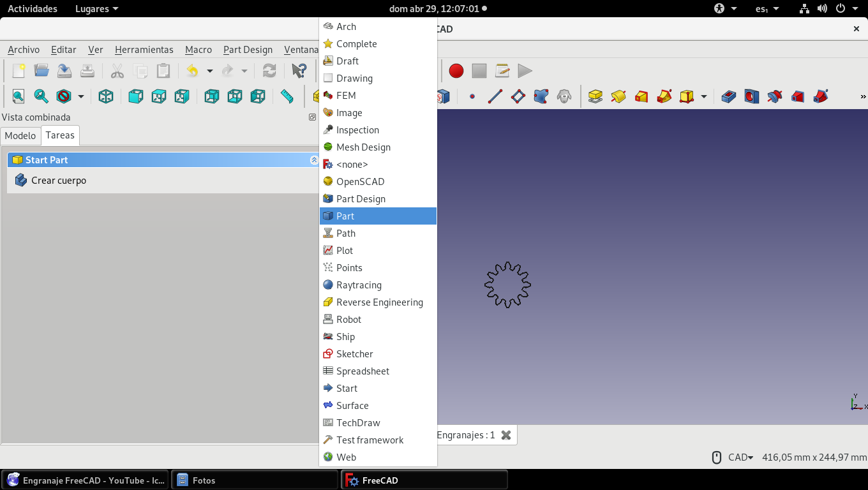Open the undo history dropdown arrow
The height and width of the screenshot is (490, 868).
coord(209,71)
